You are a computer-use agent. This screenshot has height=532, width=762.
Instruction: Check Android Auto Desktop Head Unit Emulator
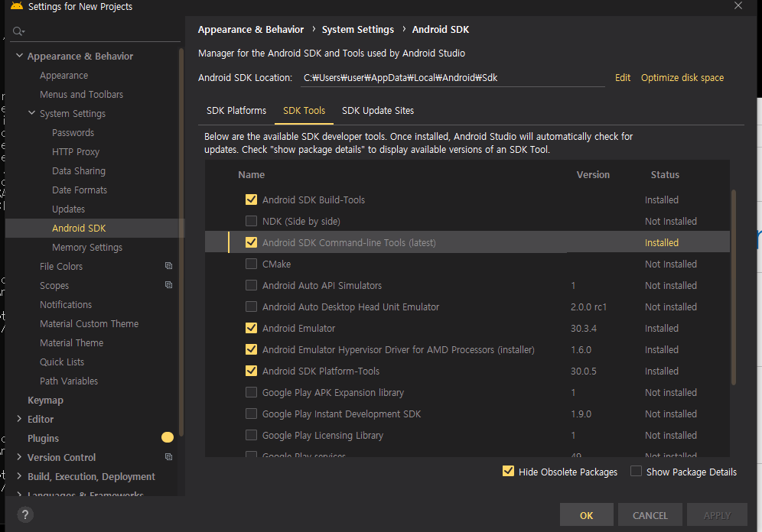coord(251,307)
